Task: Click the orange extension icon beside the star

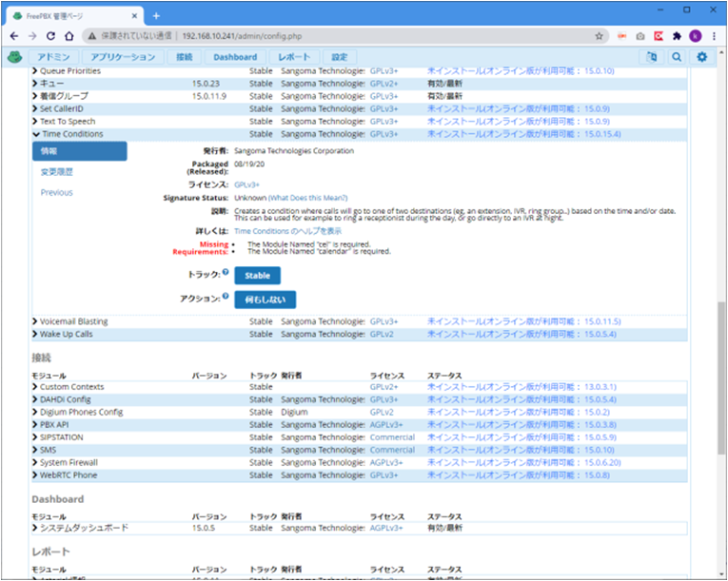Action: click(621, 36)
